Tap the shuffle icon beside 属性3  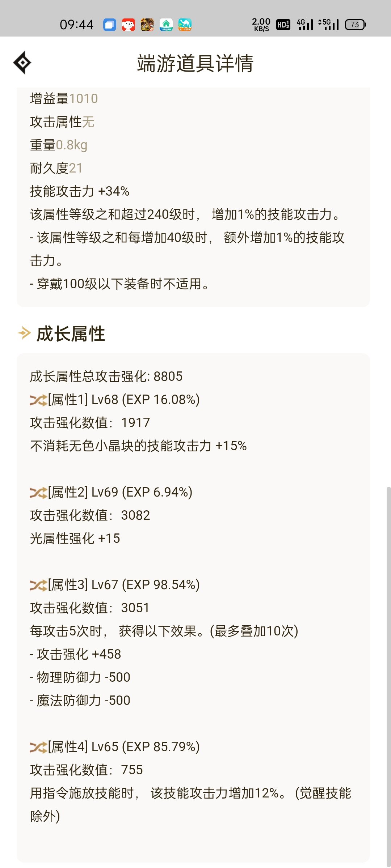pos(38,585)
